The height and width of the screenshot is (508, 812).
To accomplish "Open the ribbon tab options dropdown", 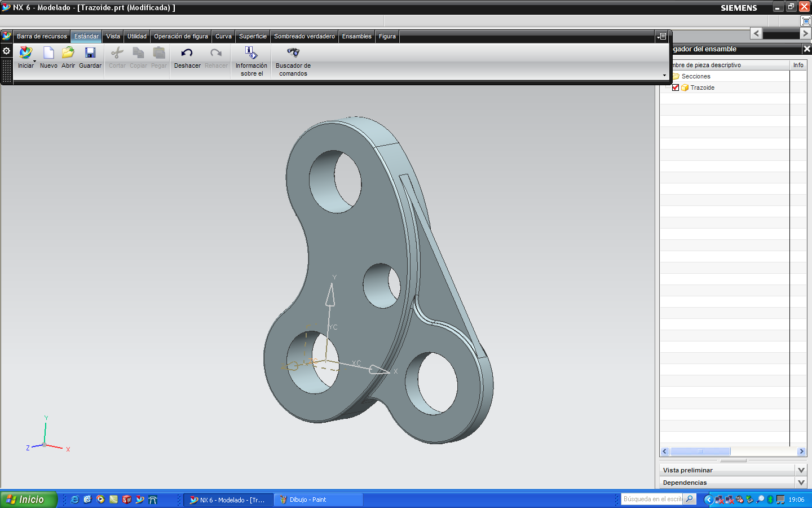I will pos(662,36).
